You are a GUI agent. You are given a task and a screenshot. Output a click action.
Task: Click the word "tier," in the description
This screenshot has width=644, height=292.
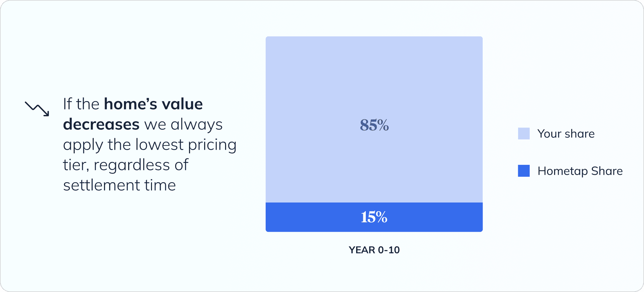pos(76,165)
